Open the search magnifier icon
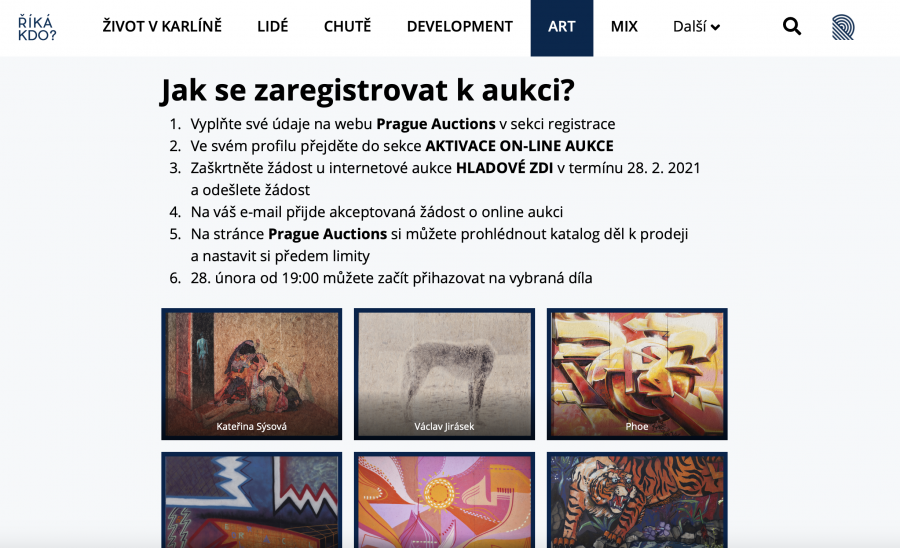 [x=792, y=26]
